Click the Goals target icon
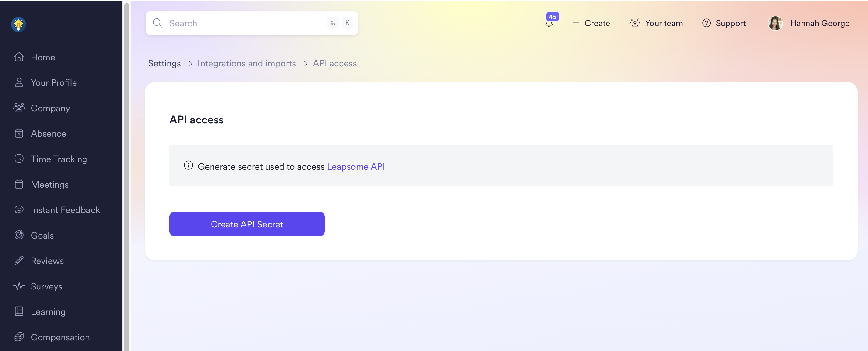 [19, 235]
